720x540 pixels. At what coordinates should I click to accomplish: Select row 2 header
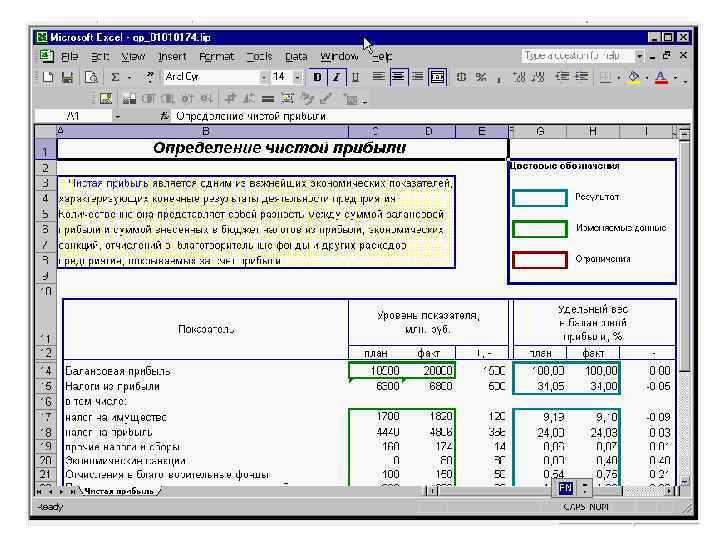(x=45, y=168)
